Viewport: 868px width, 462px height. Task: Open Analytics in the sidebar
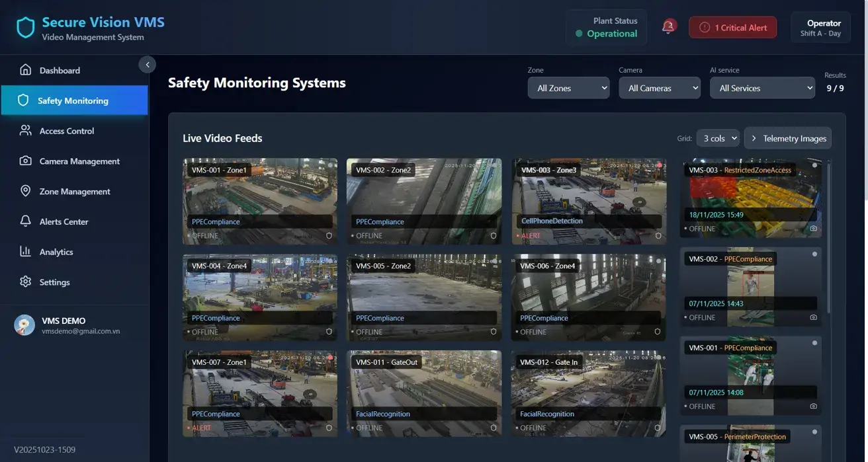(74, 251)
